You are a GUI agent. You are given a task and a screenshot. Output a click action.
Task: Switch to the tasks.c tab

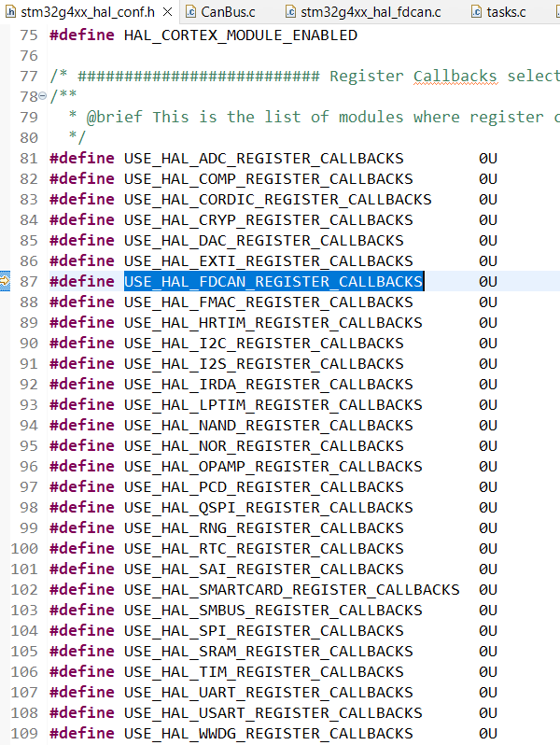506,12
